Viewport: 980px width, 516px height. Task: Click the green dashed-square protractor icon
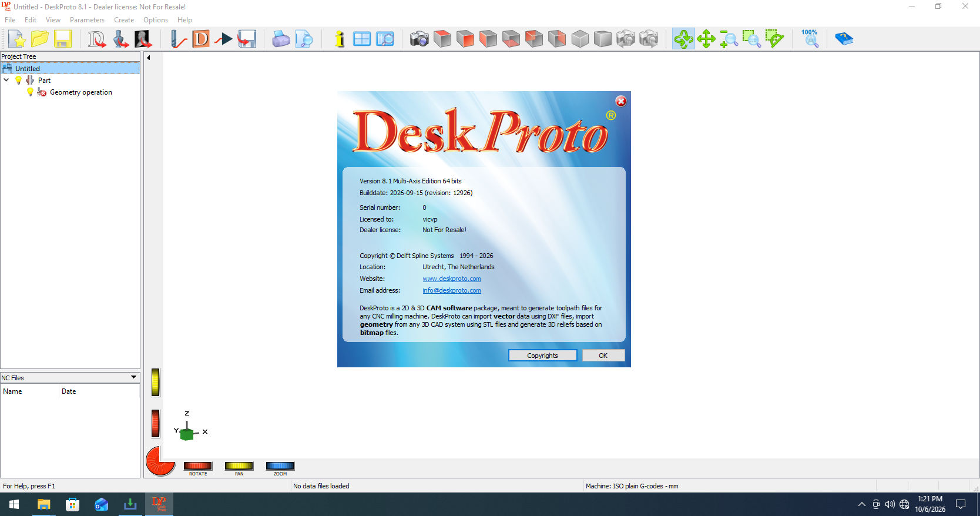click(x=775, y=39)
